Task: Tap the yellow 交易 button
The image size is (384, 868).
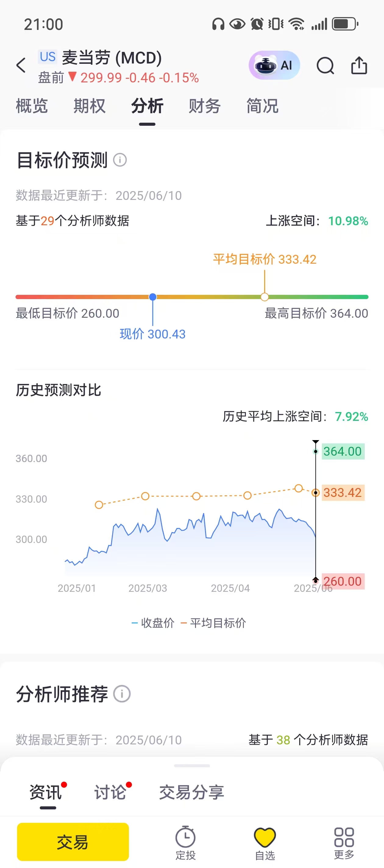Action: click(x=73, y=842)
